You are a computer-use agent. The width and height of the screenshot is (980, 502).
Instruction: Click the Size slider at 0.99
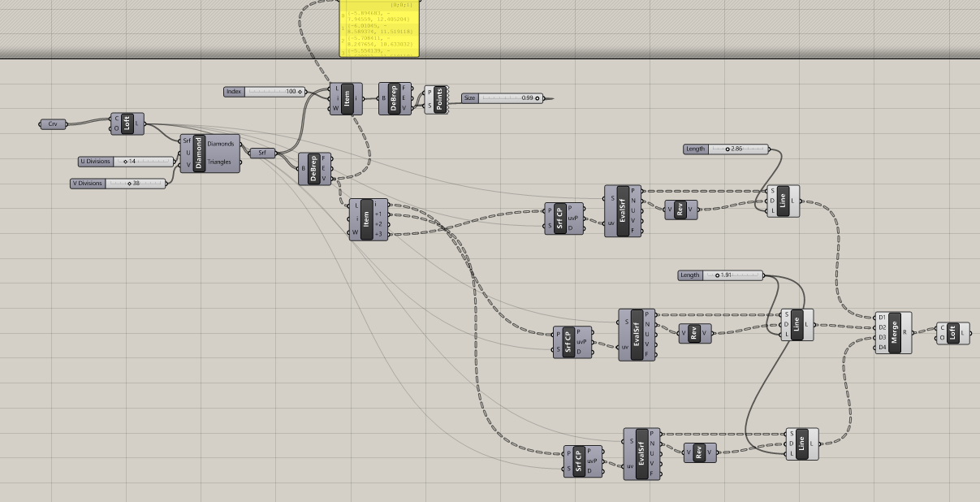tap(510, 98)
